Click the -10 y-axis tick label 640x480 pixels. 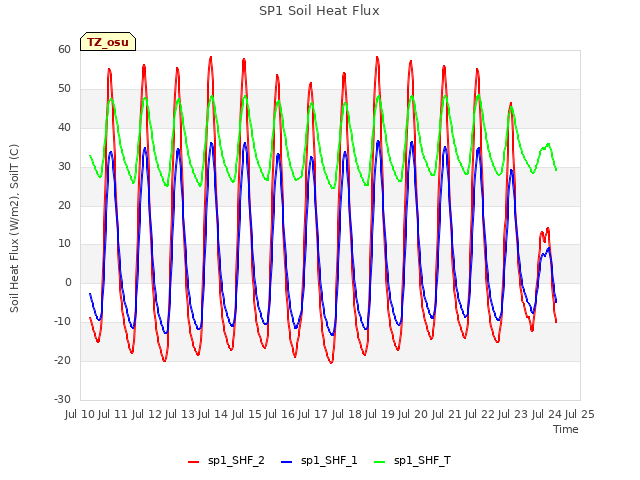coord(62,321)
